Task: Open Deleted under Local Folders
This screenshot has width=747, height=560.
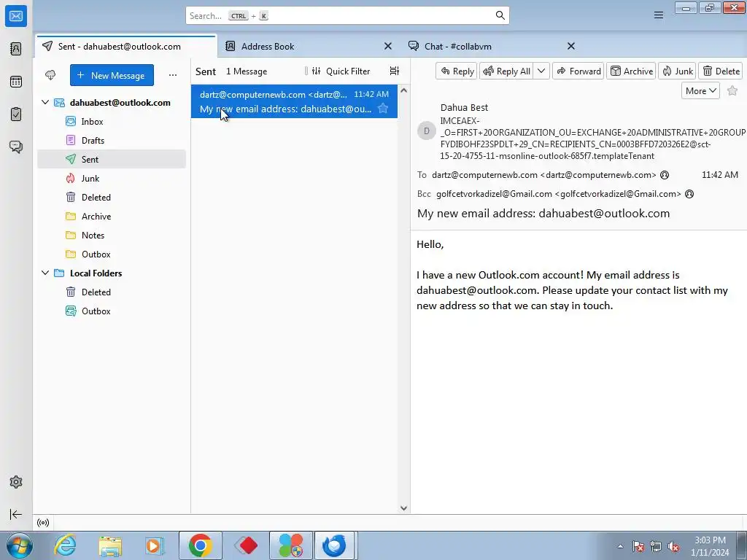Action: (112, 292)
